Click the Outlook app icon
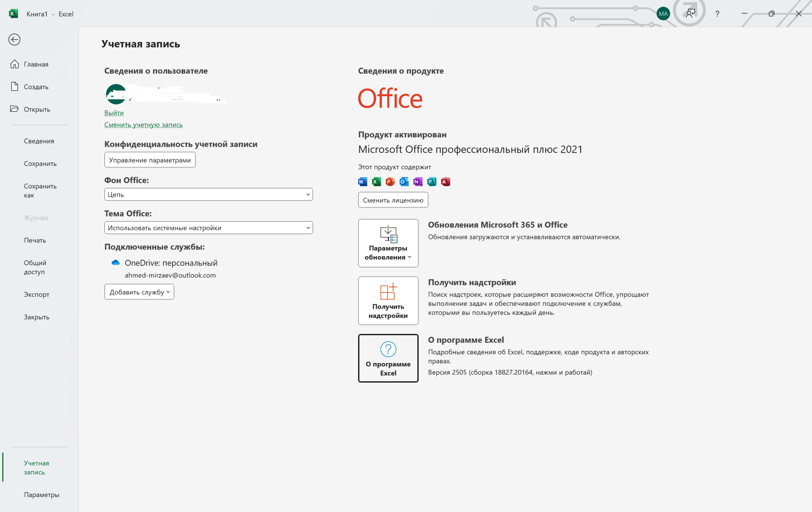This screenshot has width=812, height=512. (404, 182)
